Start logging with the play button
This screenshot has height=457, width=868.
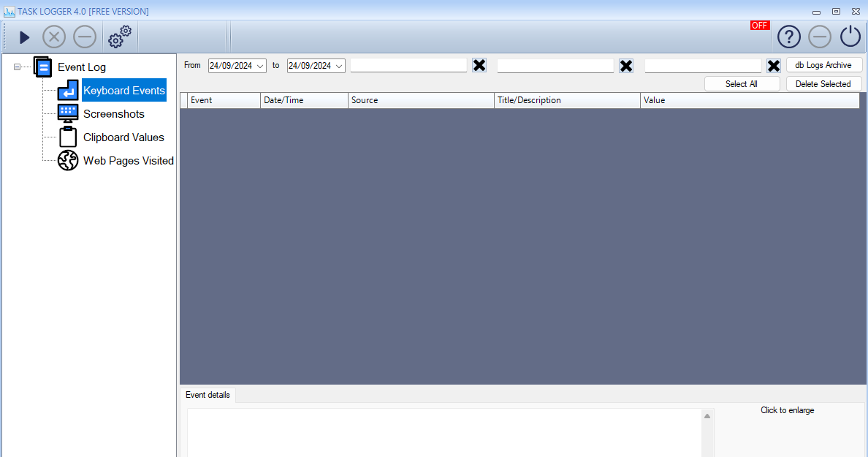pyautogui.click(x=24, y=38)
